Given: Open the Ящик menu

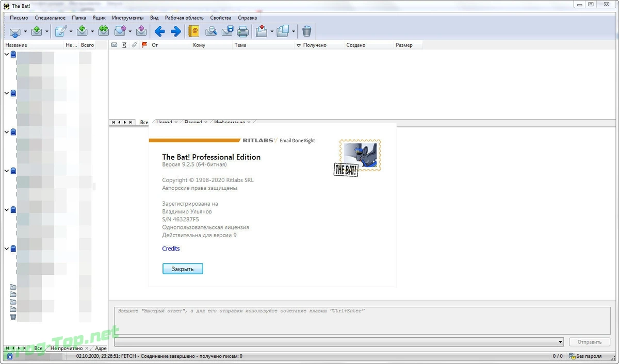Looking at the screenshot, I should [99, 18].
